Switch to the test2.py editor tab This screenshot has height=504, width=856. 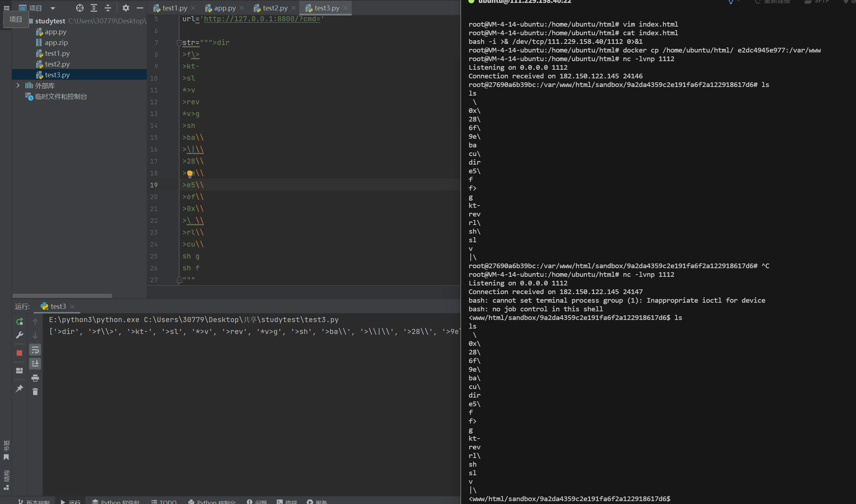tap(275, 8)
